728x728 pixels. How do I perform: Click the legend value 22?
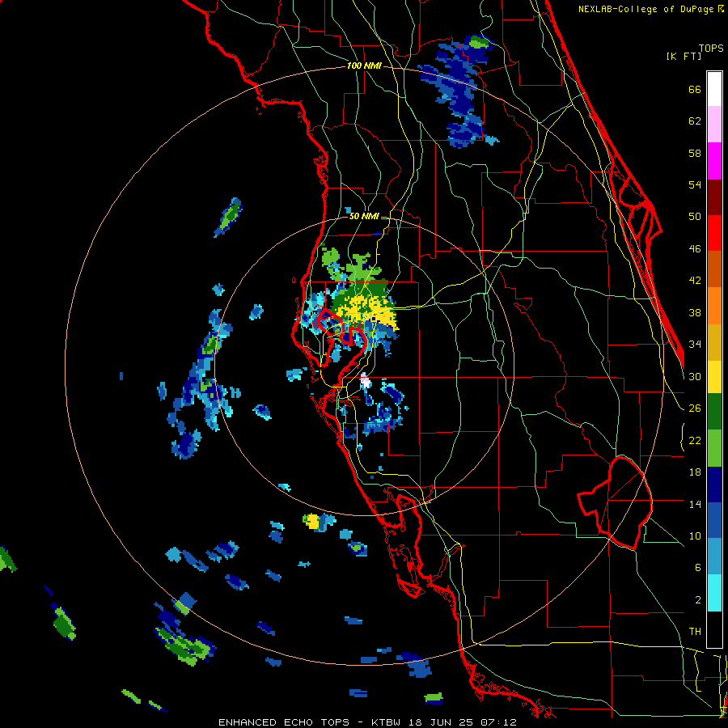pos(695,440)
